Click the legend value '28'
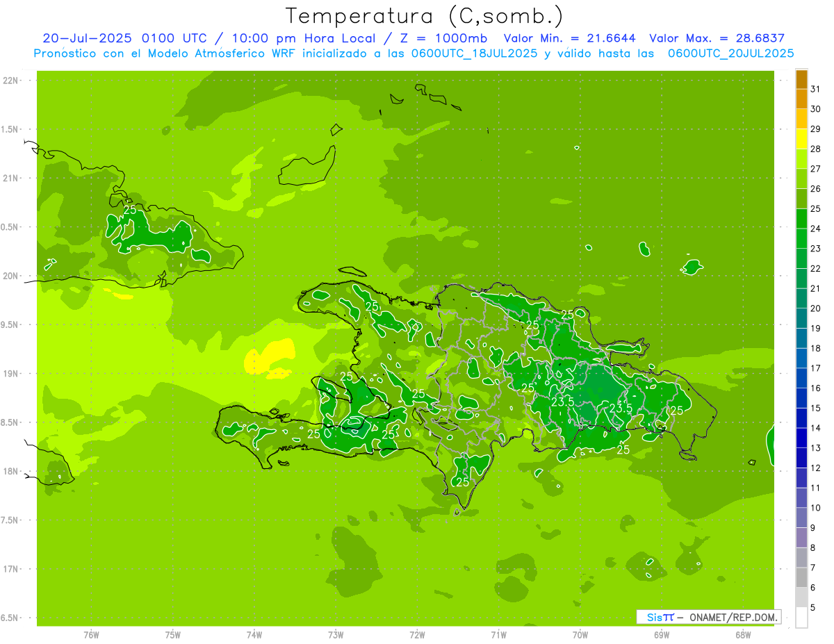 [x=815, y=149]
